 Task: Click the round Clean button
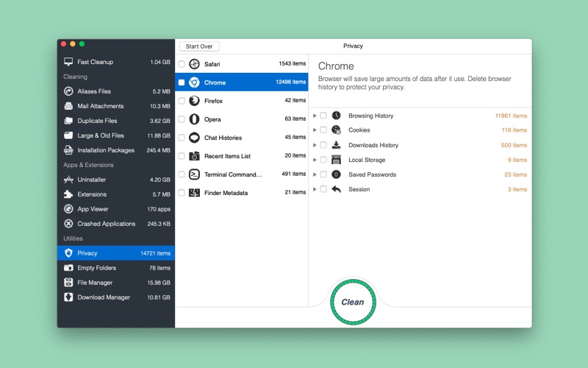click(353, 302)
